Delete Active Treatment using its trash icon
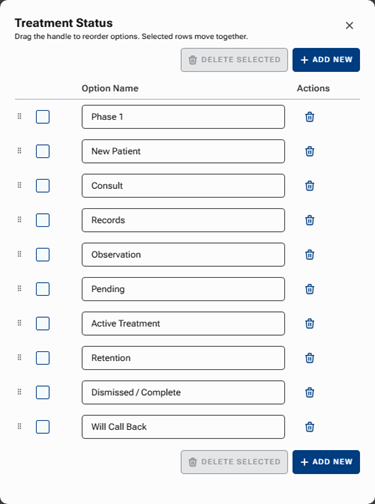375x504 pixels. tap(310, 323)
